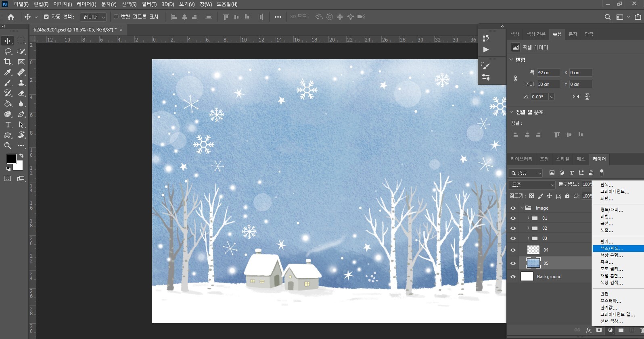Select the Lasso tool
This screenshot has height=339, width=644.
click(8, 51)
